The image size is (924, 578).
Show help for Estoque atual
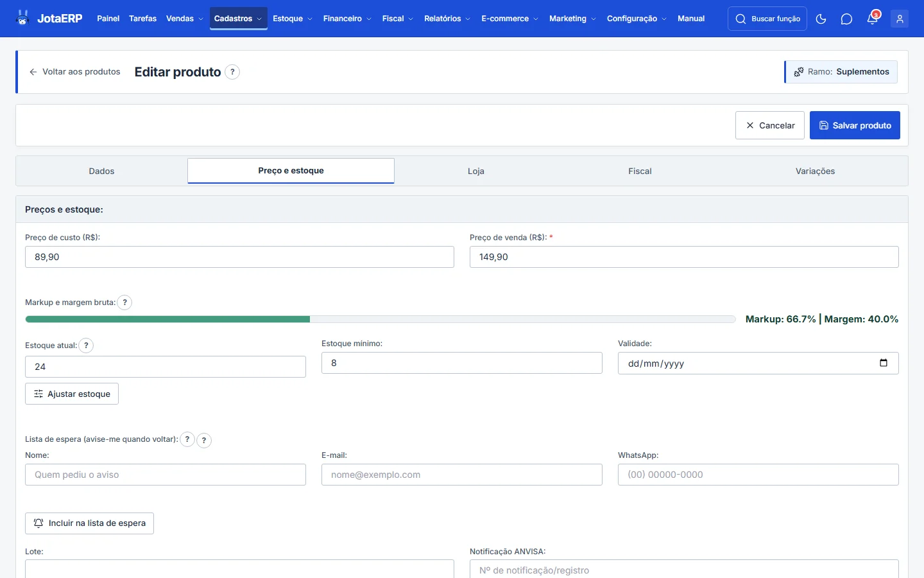(x=86, y=346)
